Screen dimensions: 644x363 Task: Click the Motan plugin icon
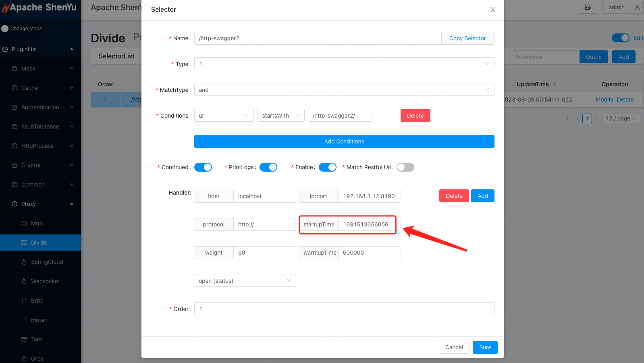[x=24, y=320]
